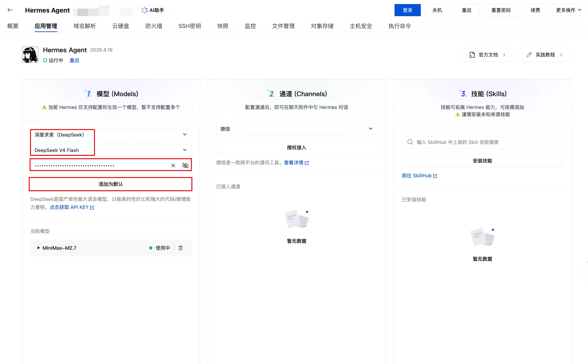Click the 已接入通道 label
This screenshot has height=364, width=588.
tap(228, 186)
